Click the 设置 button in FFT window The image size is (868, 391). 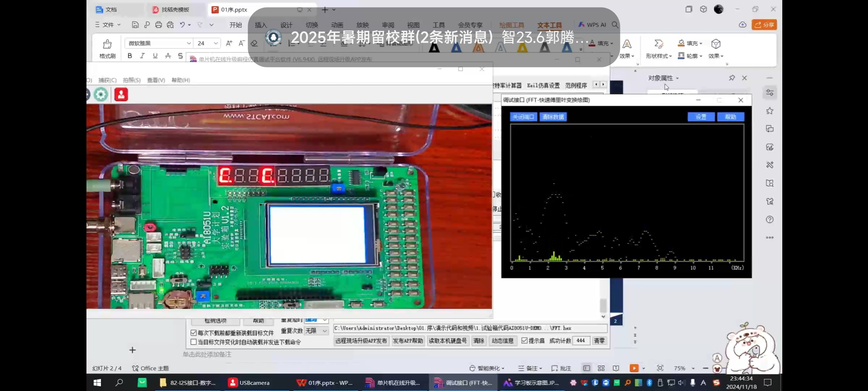click(x=701, y=117)
